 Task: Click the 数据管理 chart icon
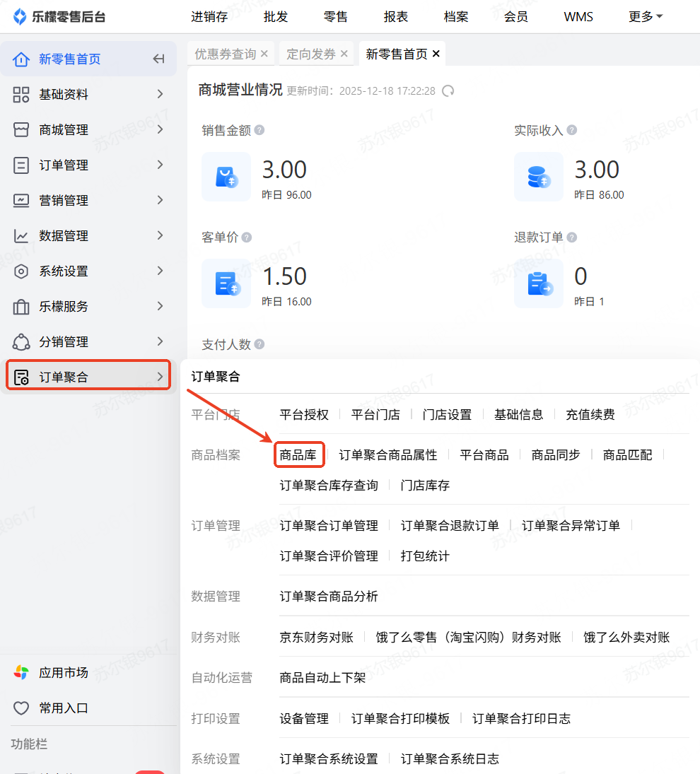[21, 236]
